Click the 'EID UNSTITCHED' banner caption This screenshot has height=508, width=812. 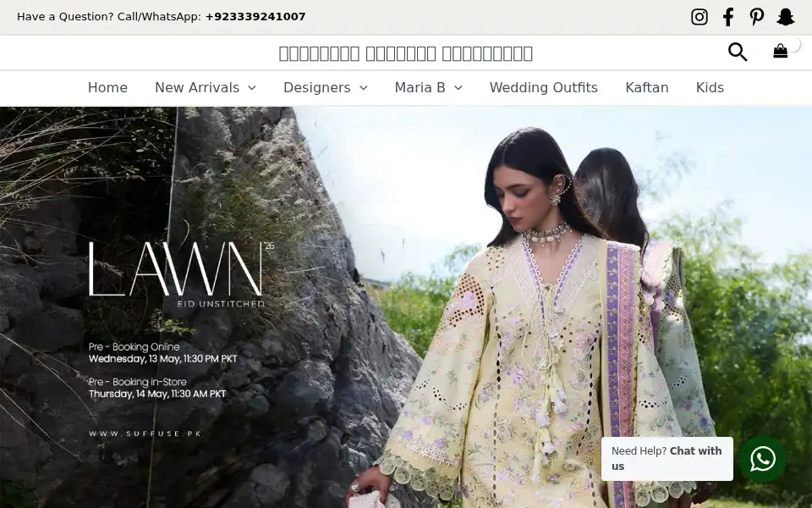coord(221,304)
